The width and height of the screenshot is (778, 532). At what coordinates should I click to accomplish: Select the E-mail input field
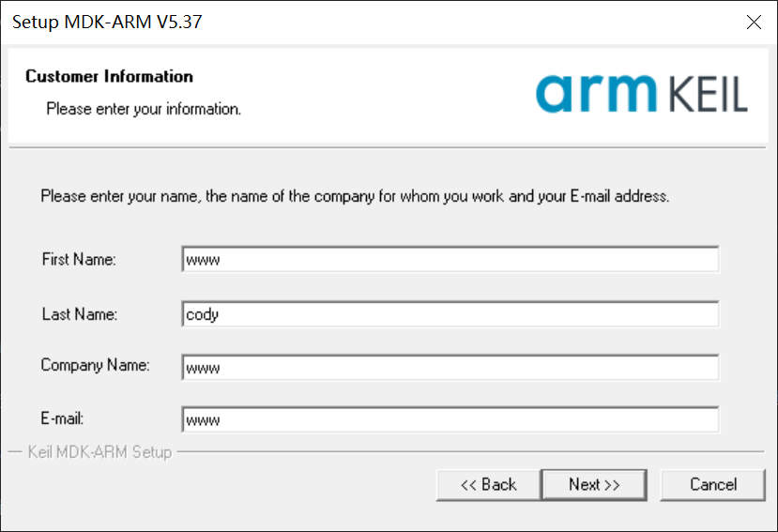tap(450, 420)
